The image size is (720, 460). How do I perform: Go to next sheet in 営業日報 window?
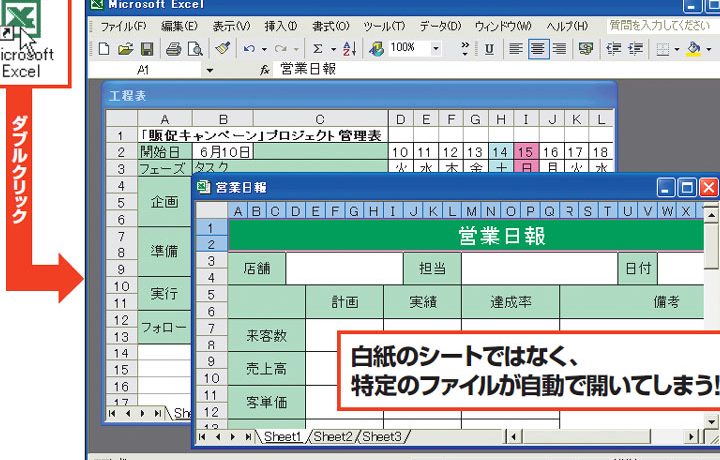(233, 437)
